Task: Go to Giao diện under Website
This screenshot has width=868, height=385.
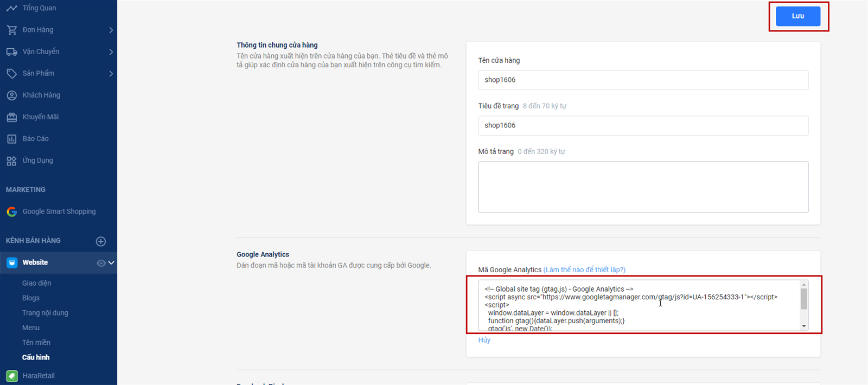Action: coord(37,283)
